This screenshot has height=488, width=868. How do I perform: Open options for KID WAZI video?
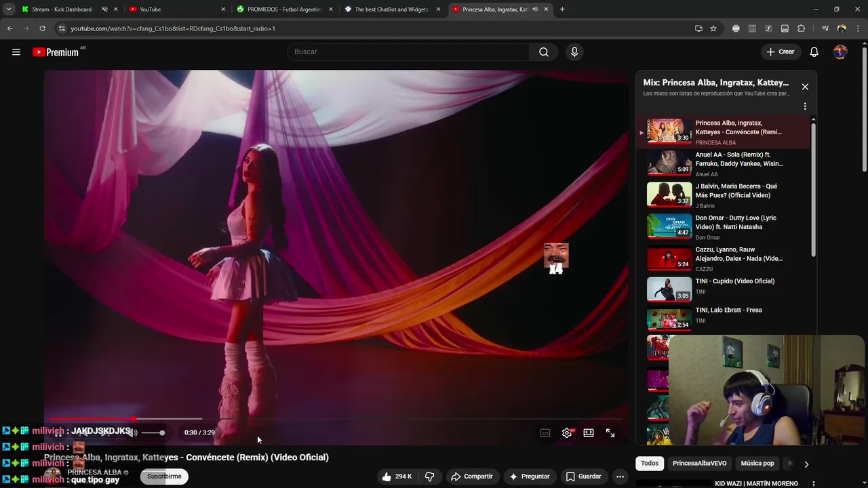click(814, 484)
